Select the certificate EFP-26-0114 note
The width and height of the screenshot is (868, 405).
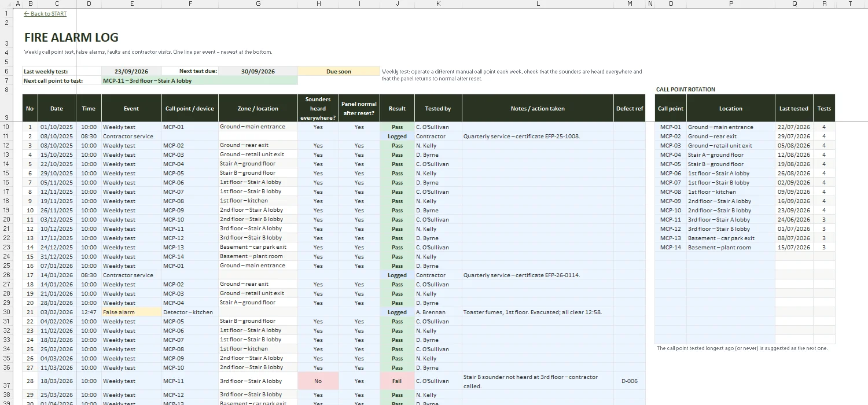pos(538,275)
